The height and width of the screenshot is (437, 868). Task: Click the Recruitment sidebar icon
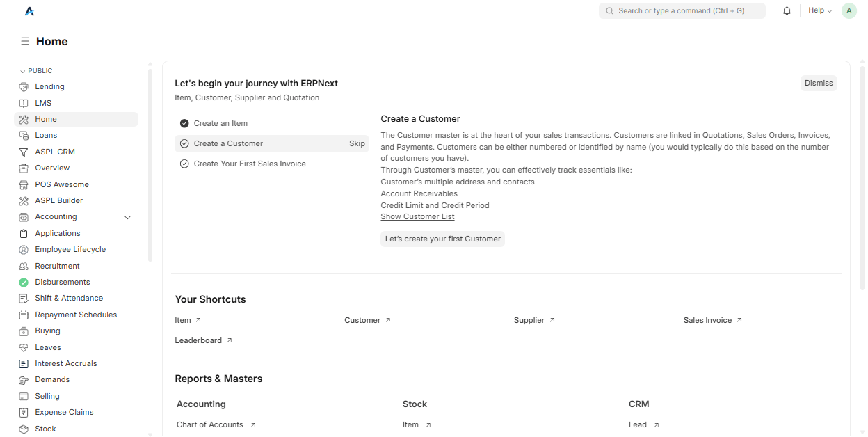[24, 266]
